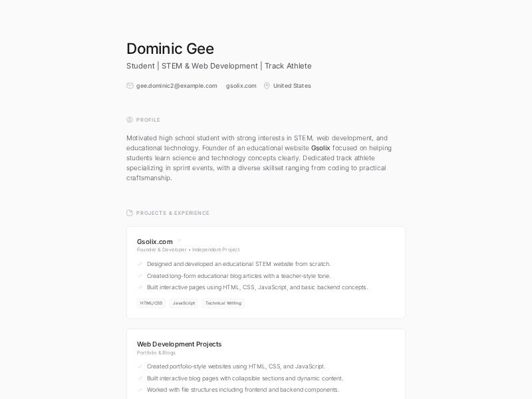Select the JavaScript skill tag
Screen dimensions: 532x399
(x=184, y=303)
